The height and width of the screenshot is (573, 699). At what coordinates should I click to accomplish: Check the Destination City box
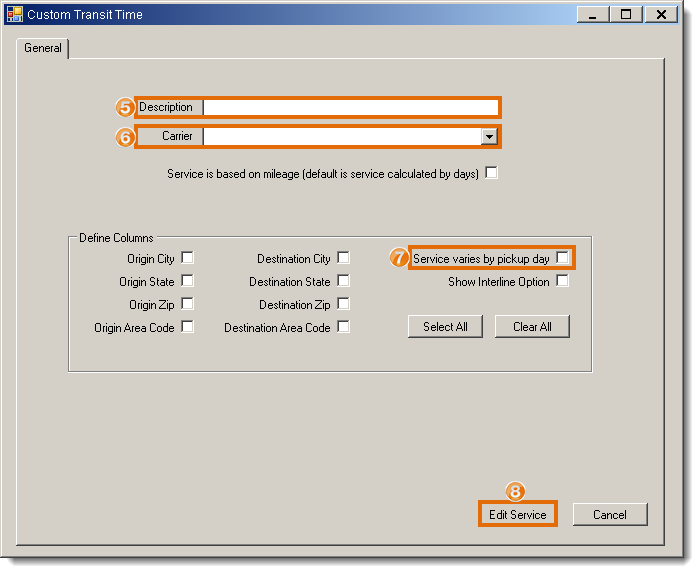tap(343, 258)
